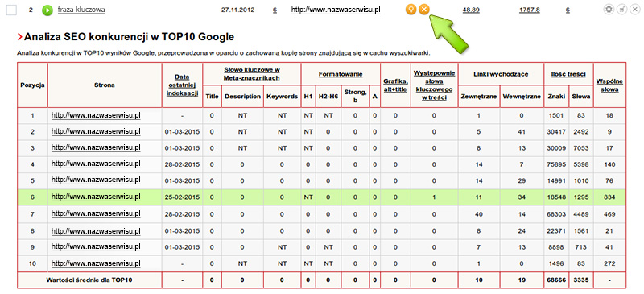
Task: Click the orange lightbulb icon
Action: pyautogui.click(x=411, y=10)
